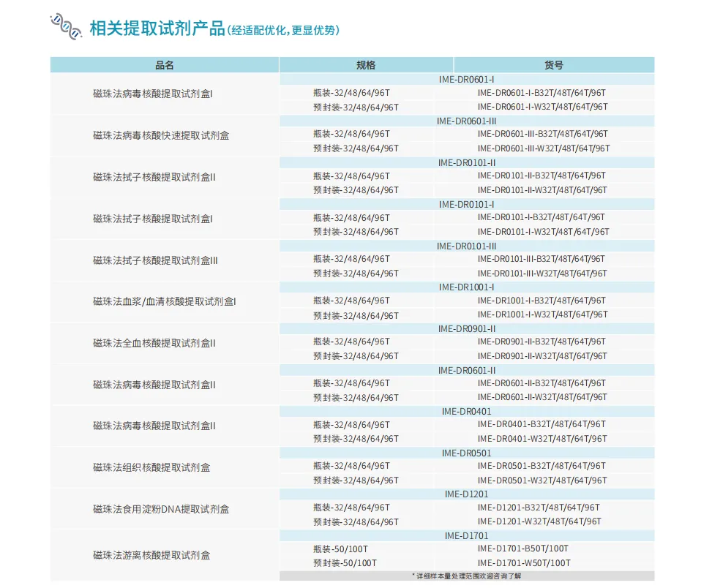
Task: Select the 品名 column header
Action: [164, 64]
